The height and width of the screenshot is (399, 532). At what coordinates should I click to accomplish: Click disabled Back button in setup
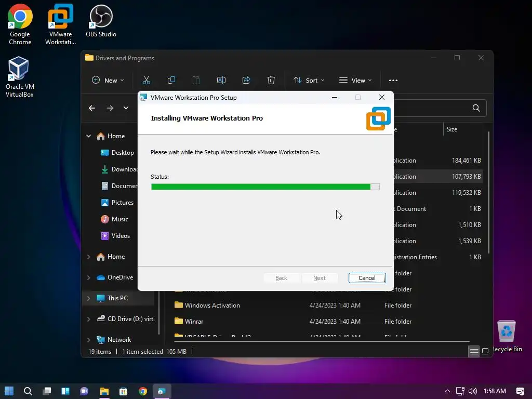click(x=281, y=278)
